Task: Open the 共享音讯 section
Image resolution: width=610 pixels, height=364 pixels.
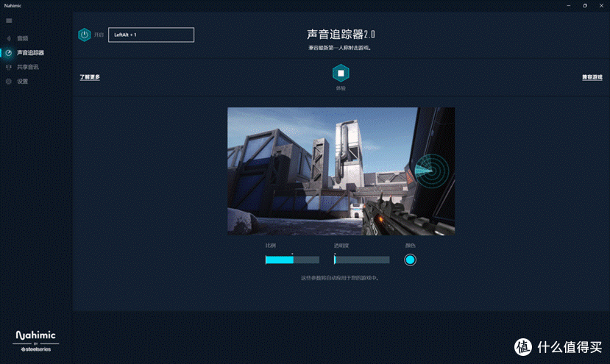Action: tap(28, 67)
